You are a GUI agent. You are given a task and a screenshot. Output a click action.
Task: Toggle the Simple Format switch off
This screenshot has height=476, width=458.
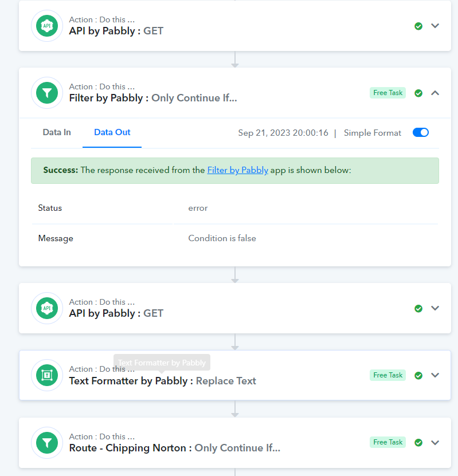click(421, 133)
